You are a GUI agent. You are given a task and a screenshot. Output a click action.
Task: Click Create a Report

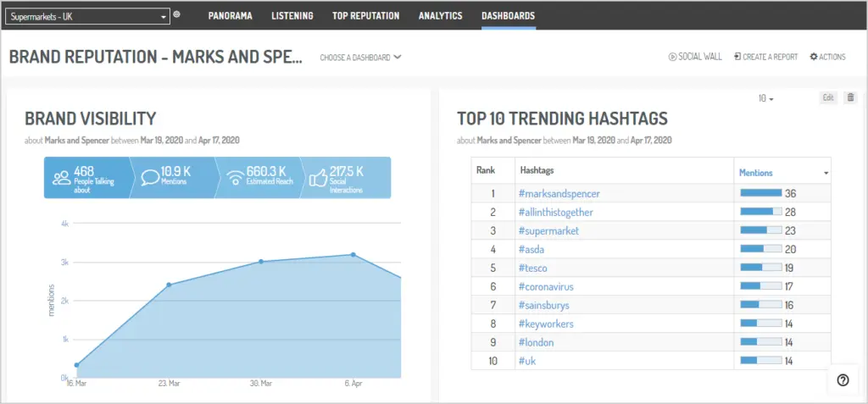pyautogui.click(x=765, y=57)
